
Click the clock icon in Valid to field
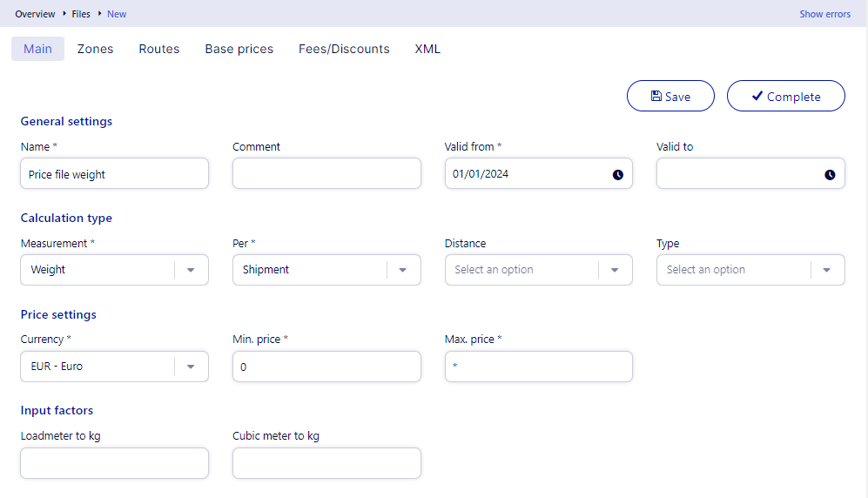(x=830, y=174)
